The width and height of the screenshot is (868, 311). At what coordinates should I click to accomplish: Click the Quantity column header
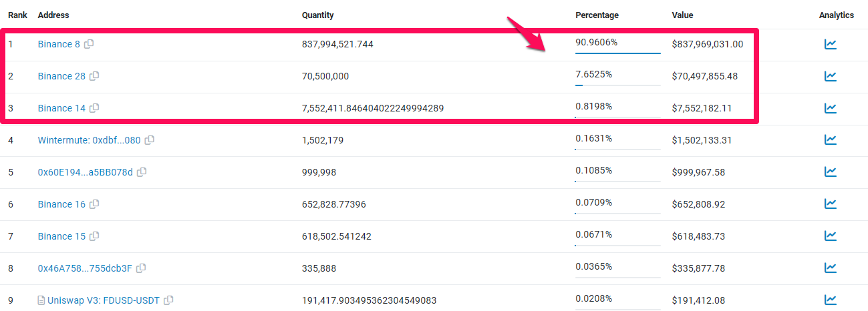tap(318, 15)
